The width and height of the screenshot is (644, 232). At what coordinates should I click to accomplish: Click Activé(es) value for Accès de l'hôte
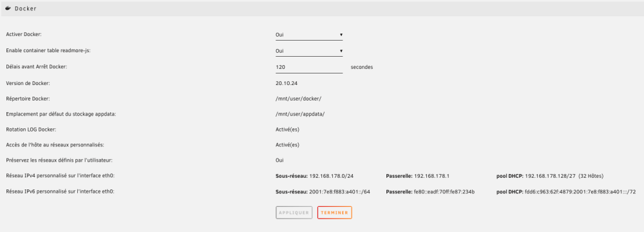pyautogui.click(x=287, y=145)
